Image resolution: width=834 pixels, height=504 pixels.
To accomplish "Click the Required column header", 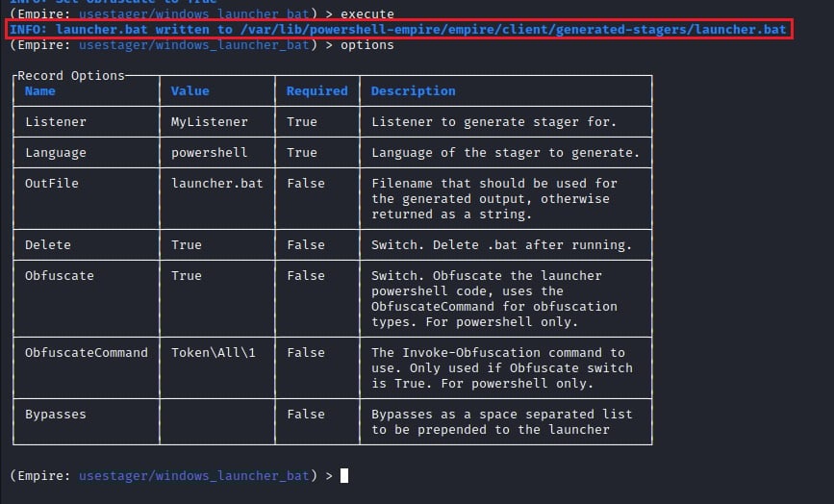I will (x=317, y=91).
